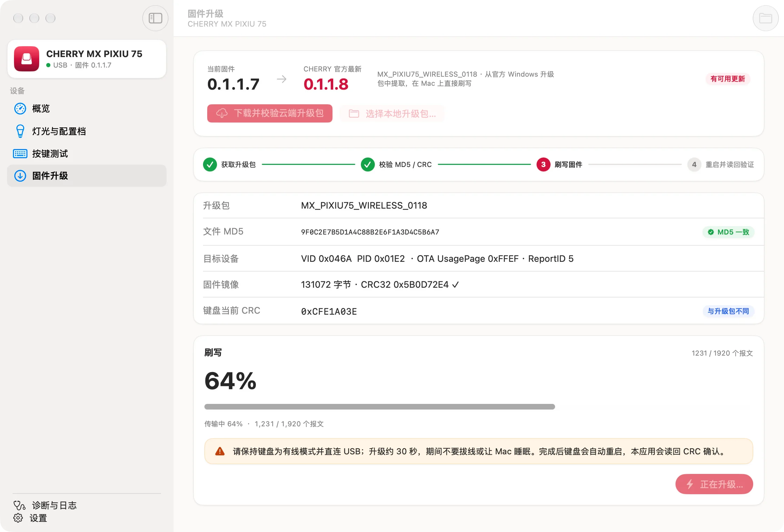Click 下载并校验云端升级包 button
The height and width of the screenshot is (532, 784).
pos(269,113)
